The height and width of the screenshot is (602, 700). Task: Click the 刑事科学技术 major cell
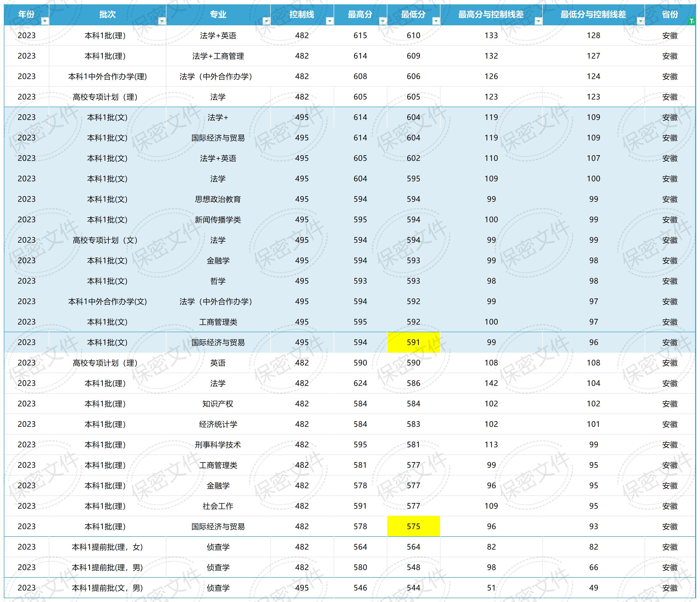click(218, 444)
